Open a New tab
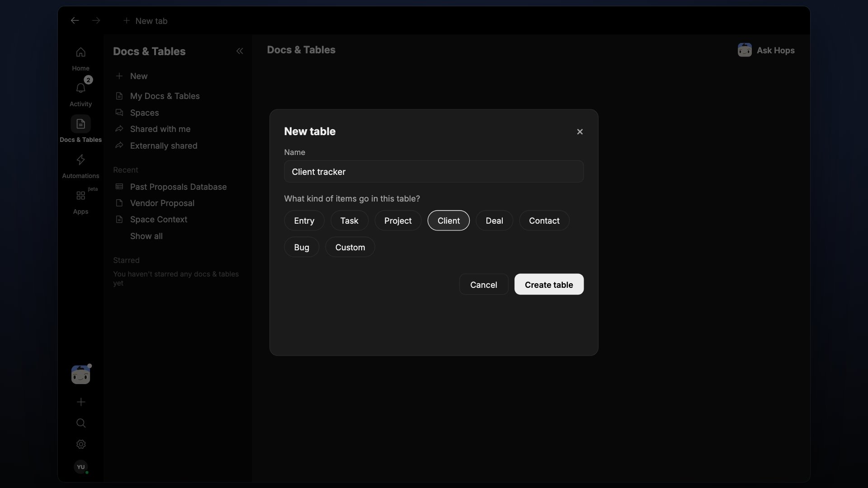868x488 pixels. 145,21
